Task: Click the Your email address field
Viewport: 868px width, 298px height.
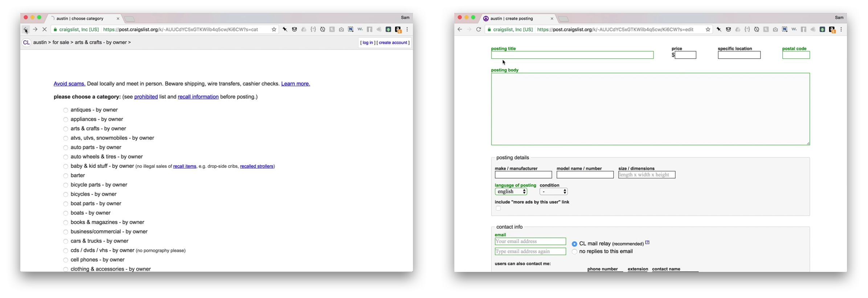Action: coord(531,241)
